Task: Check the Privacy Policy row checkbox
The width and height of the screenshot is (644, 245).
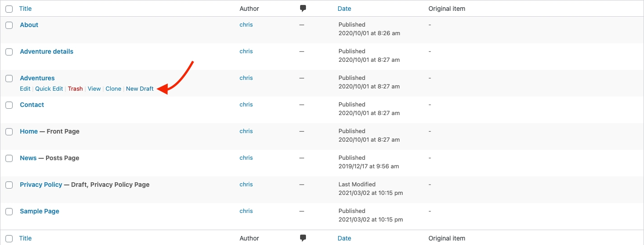Action: pyautogui.click(x=9, y=185)
